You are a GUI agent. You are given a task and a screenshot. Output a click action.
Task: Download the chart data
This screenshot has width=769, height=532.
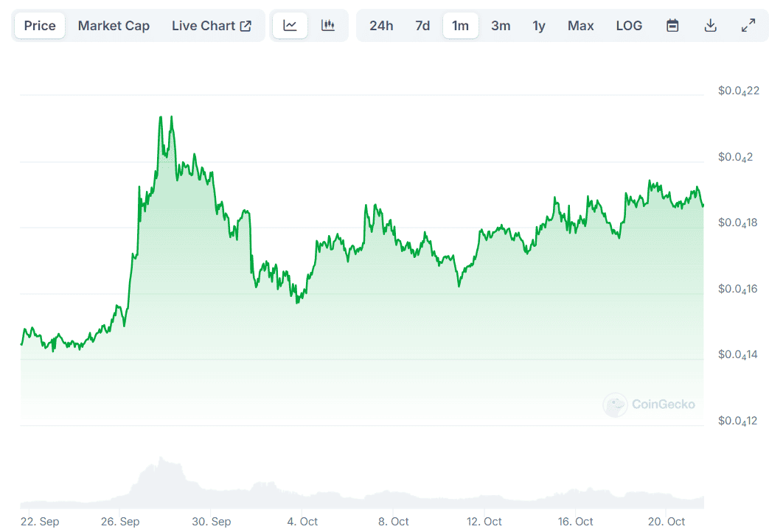[x=710, y=26]
